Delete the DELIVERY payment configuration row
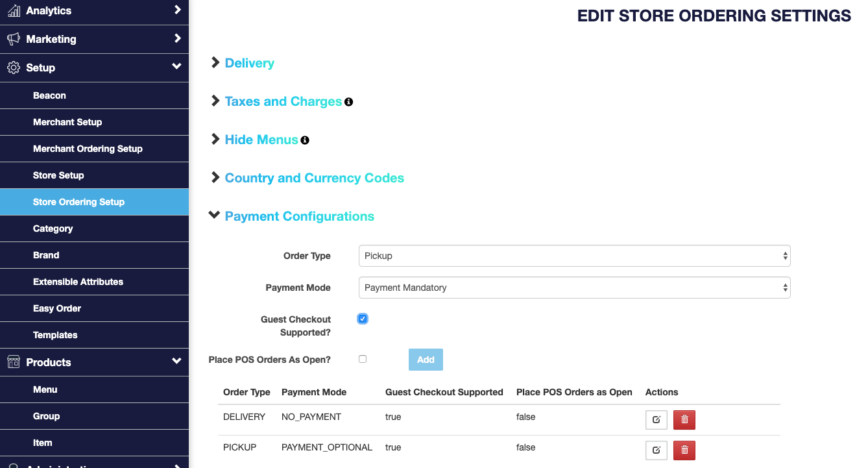 pyautogui.click(x=684, y=419)
